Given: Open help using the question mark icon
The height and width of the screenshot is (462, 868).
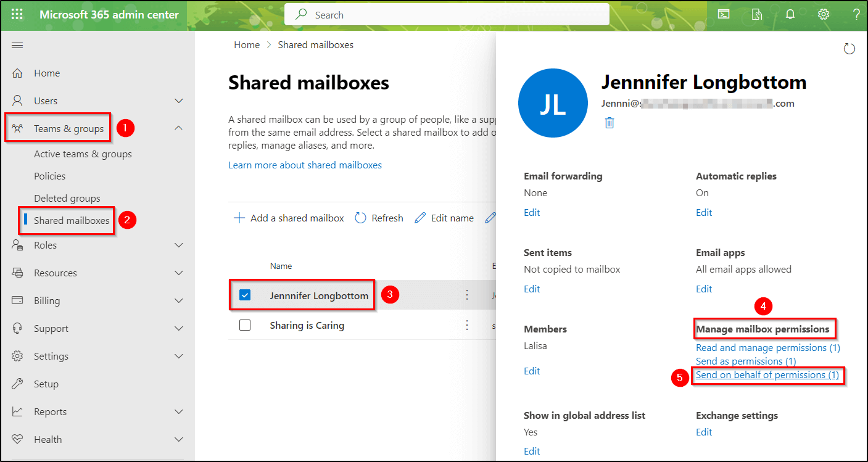Looking at the screenshot, I should pyautogui.click(x=857, y=14).
